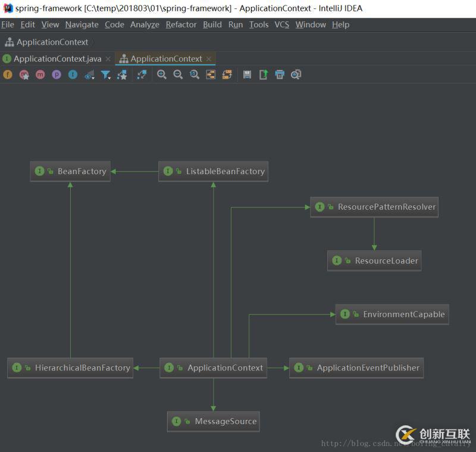
Task: Save the UML diagram
Action: click(x=247, y=74)
